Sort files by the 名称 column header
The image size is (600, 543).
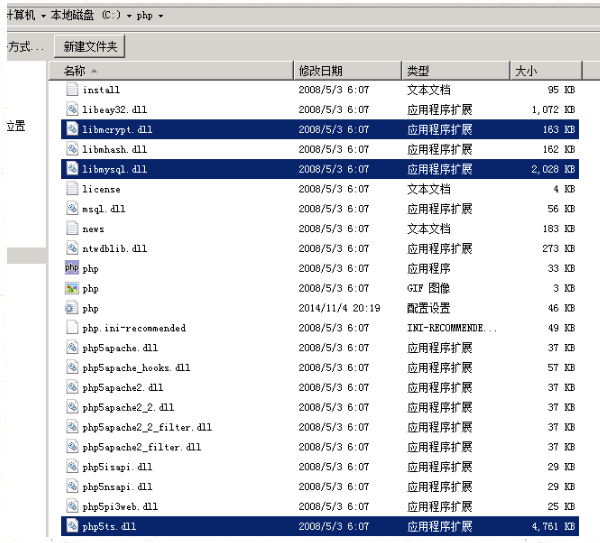[x=75, y=71]
